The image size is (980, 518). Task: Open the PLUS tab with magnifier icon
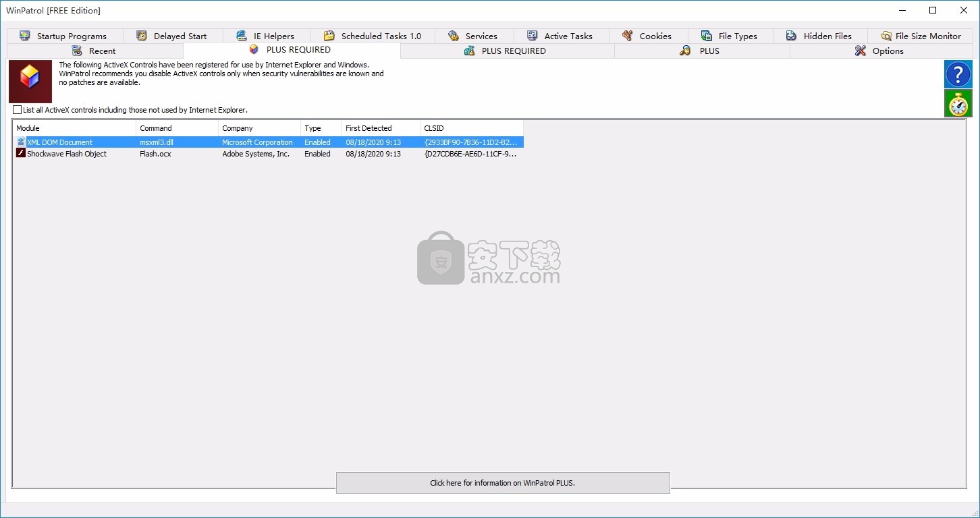(702, 51)
